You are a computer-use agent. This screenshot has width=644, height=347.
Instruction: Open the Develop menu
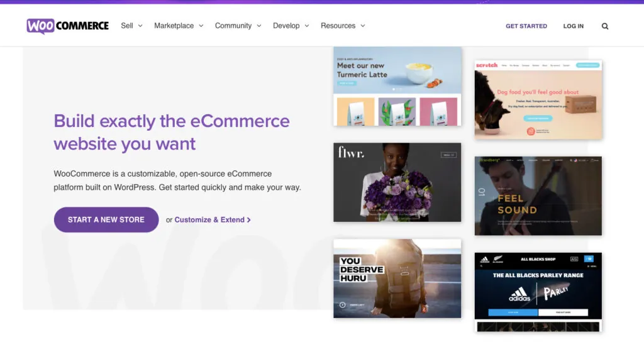click(286, 26)
